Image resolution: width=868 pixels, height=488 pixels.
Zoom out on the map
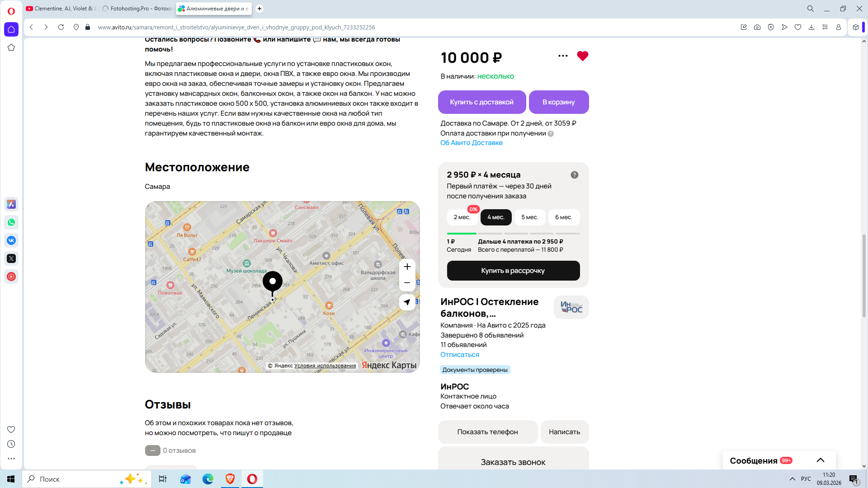tap(407, 283)
